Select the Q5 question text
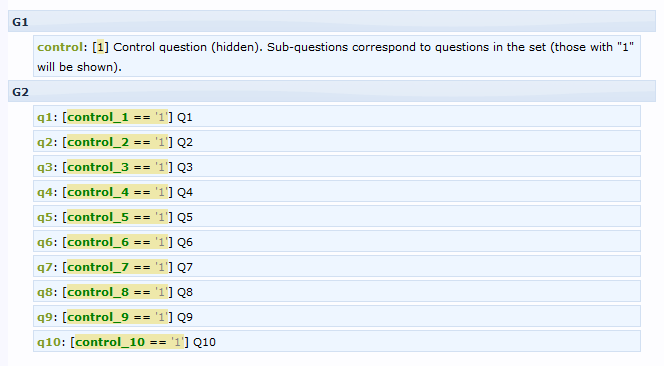Screen dimensions: 664x366 coord(185,217)
